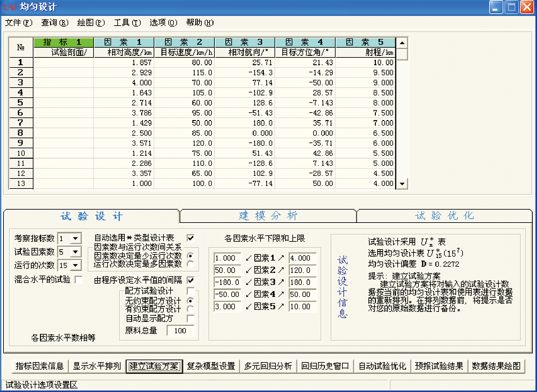Select 运行次数决定最多因素数 radio option
Image resolution: width=537 pixels, height=392 pixels.
(191, 264)
